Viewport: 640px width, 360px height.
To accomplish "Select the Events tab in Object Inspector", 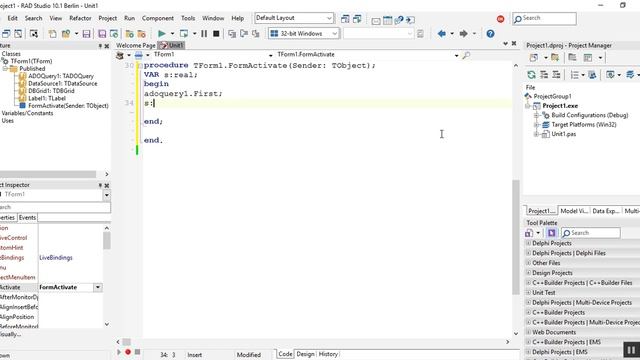I will [27, 218].
